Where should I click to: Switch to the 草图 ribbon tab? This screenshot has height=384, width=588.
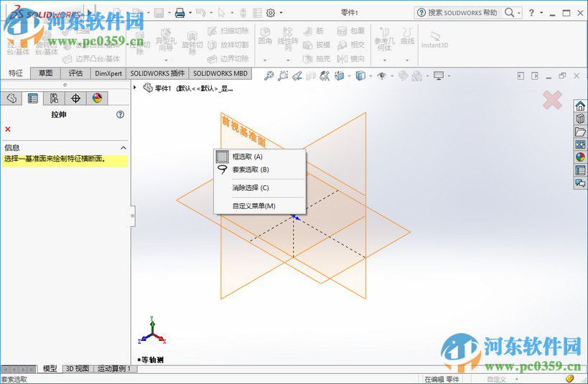tap(45, 73)
